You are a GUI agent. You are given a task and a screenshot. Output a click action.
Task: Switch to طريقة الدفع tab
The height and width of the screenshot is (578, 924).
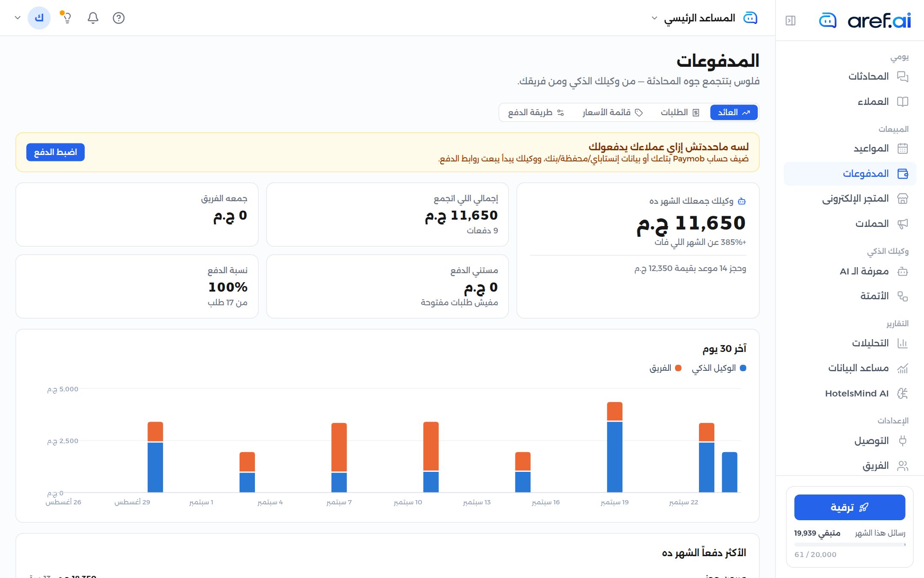(536, 113)
